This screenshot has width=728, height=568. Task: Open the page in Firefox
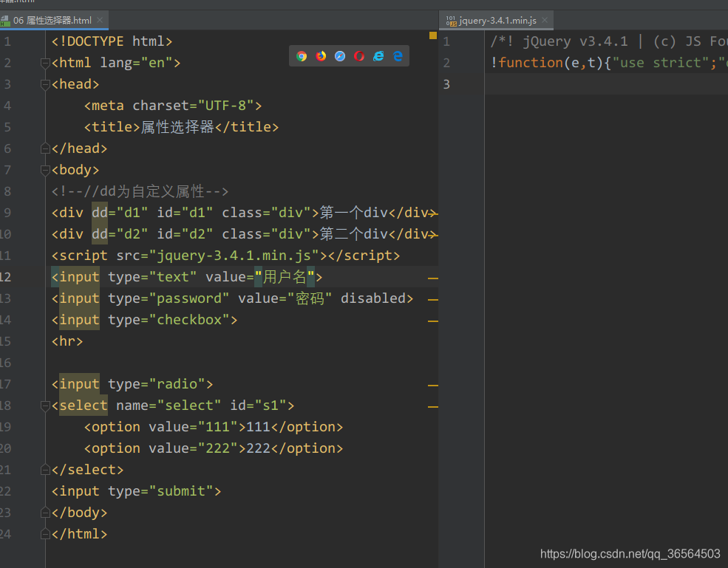point(320,55)
